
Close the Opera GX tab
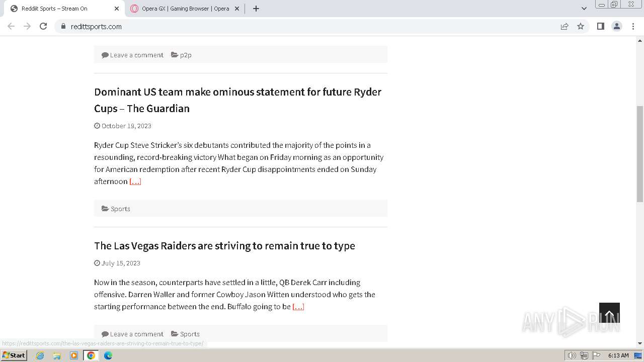point(237,9)
